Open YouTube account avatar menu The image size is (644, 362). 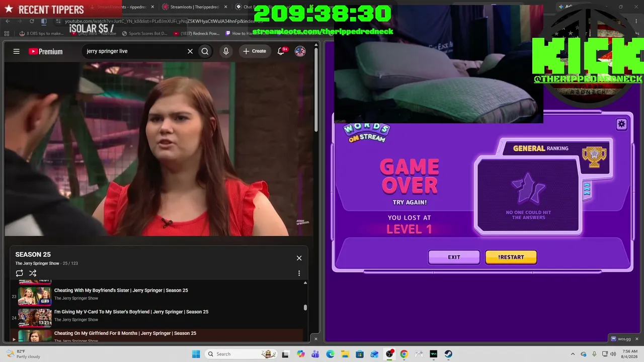(x=300, y=51)
